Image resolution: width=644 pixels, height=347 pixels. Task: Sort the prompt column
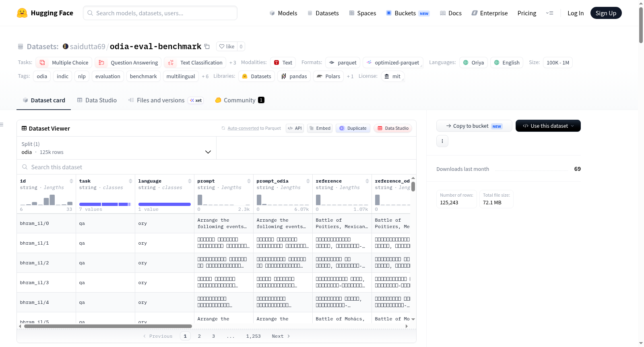coord(249,181)
